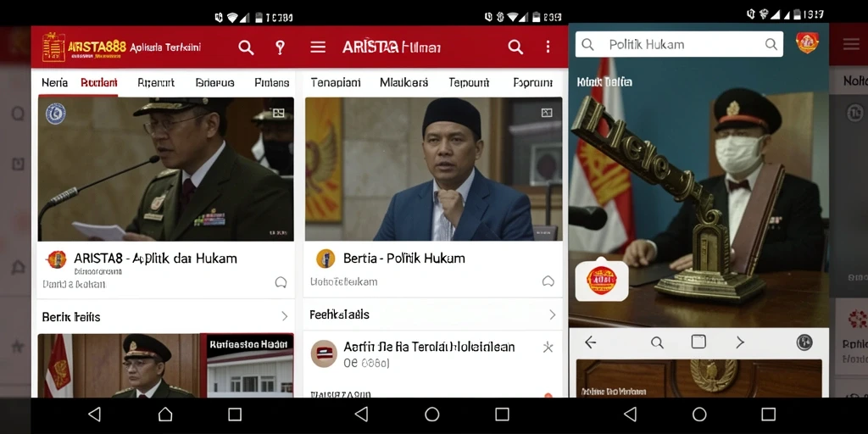
Task: Open officer speaking at microphone photo
Action: point(165,169)
